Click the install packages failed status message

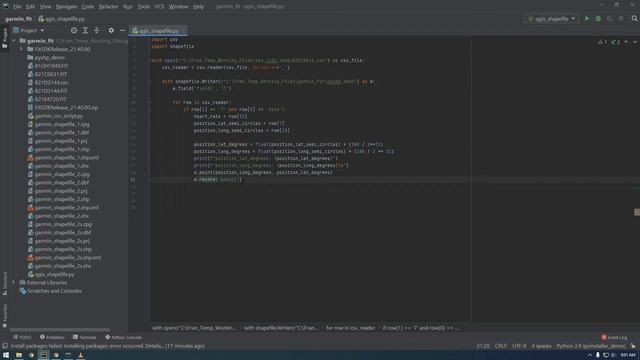click(x=108, y=346)
